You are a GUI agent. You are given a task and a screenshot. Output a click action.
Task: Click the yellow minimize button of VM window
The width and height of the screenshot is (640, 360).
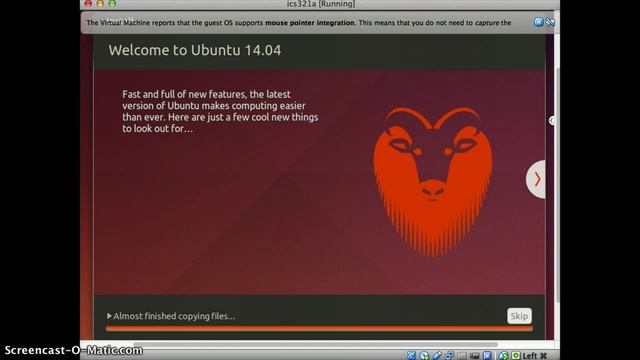(x=100, y=4)
